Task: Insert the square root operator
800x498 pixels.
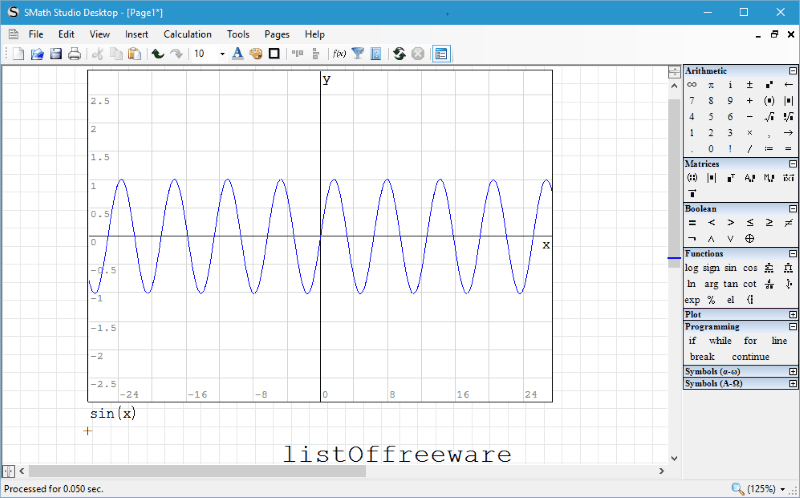Action: pyautogui.click(x=769, y=117)
